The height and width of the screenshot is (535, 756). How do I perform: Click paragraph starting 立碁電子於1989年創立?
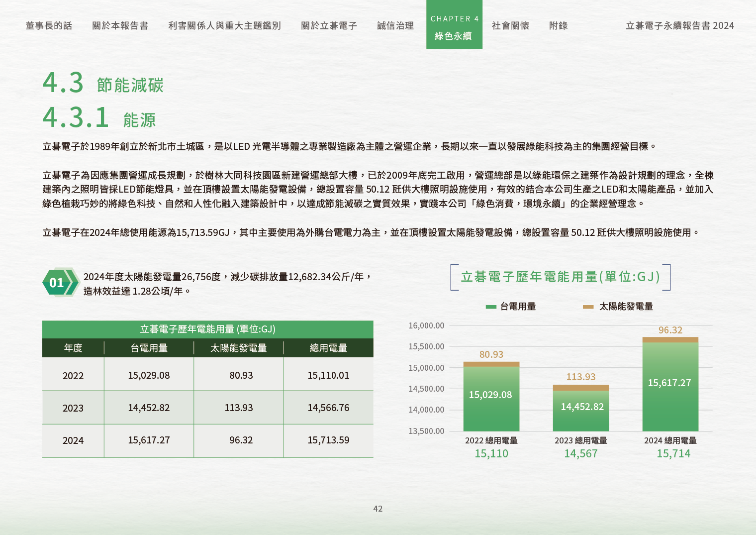tap(350, 146)
